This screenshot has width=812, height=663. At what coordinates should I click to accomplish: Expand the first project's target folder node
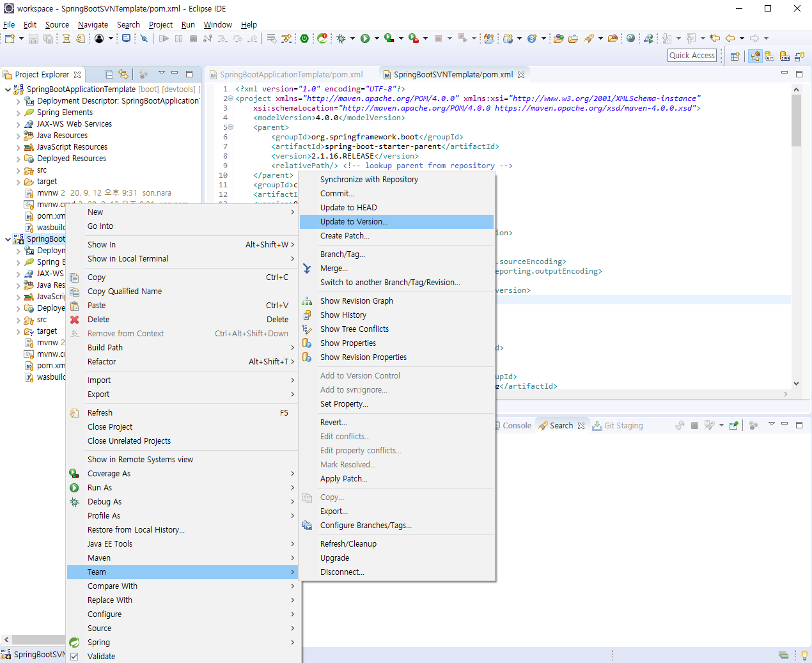tap(18, 182)
